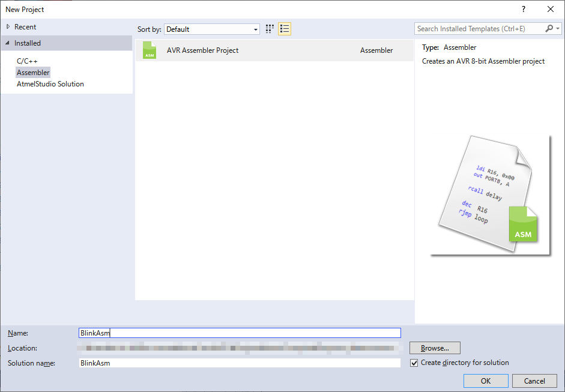The image size is (565, 392).
Task: Click the Browse... button
Action: pos(435,348)
